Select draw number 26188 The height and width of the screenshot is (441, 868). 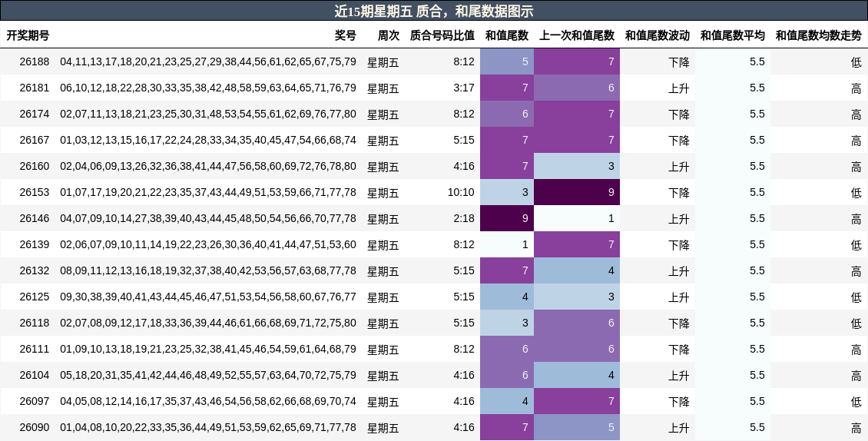tap(35, 61)
